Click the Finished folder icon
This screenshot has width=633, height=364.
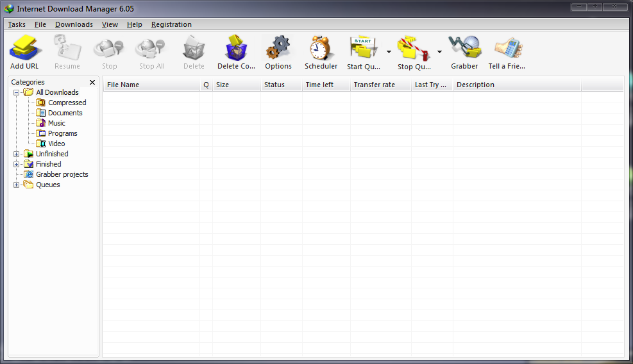click(x=28, y=164)
